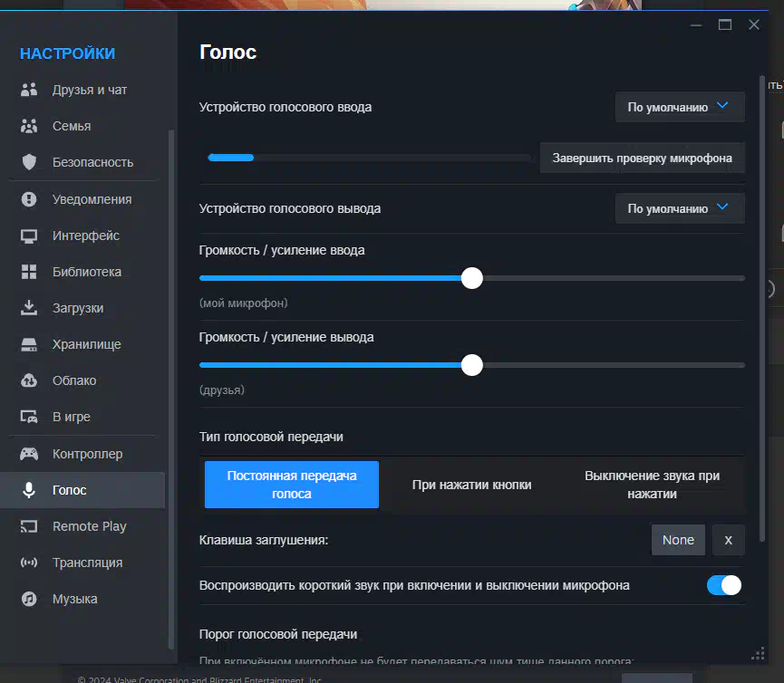The height and width of the screenshot is (683, 784).
Task: Clear mute hotkey with the X button
Action: (728, 540)
